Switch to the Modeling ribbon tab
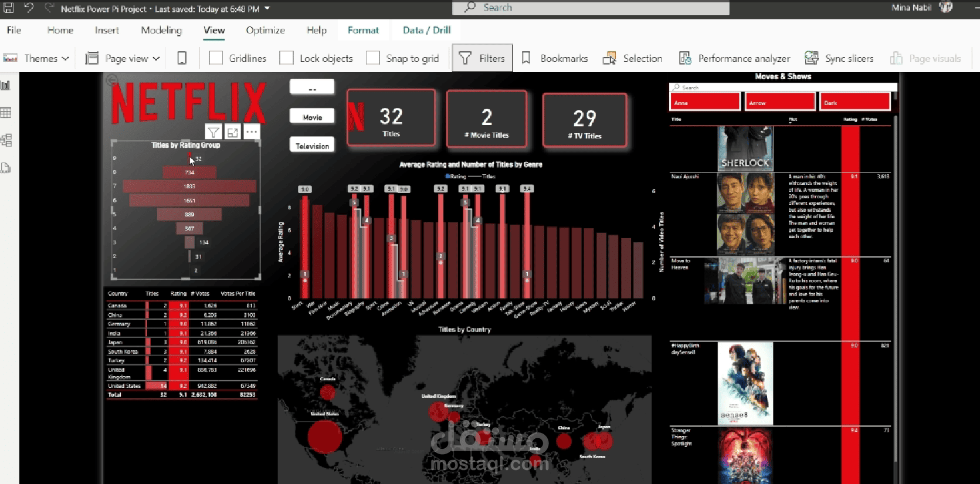Image resolution: width=980 pixels, height=484 pixels. click(161, 30)
